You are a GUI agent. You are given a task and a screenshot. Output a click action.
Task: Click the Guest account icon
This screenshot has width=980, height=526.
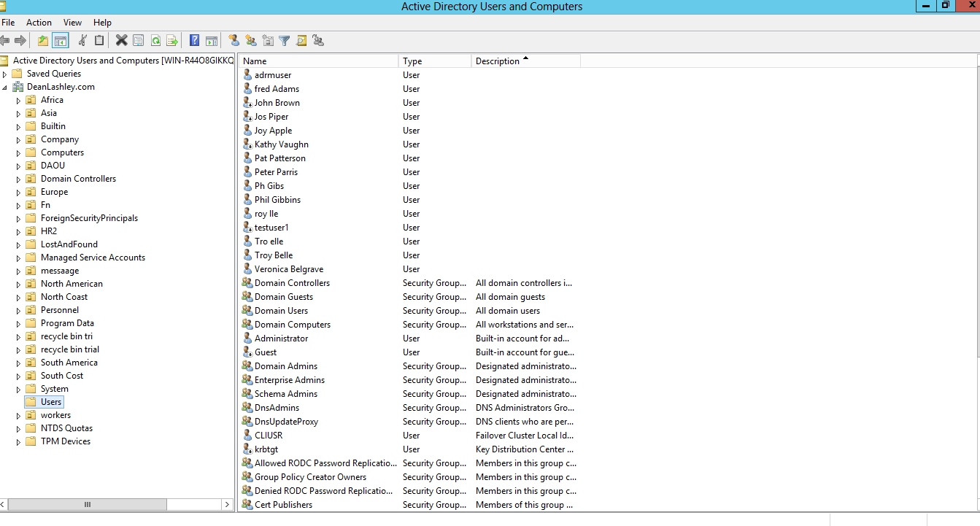247,352
